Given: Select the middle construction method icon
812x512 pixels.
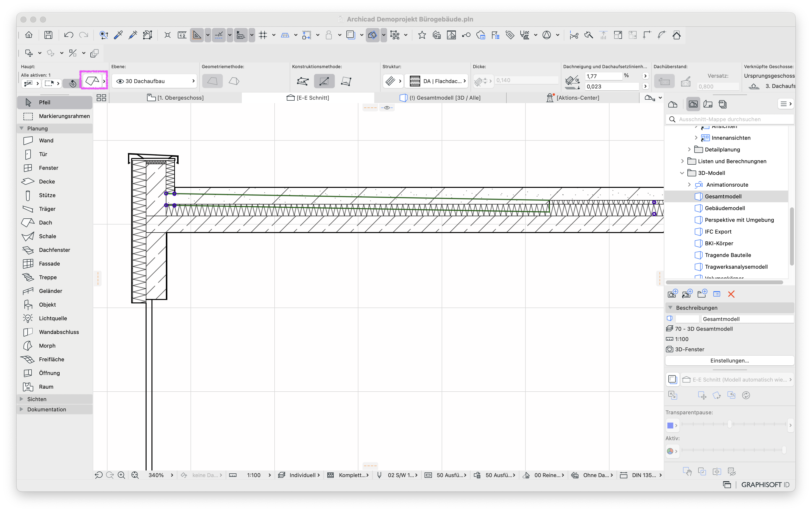Looking at the screenshot, I should (324, 81).
